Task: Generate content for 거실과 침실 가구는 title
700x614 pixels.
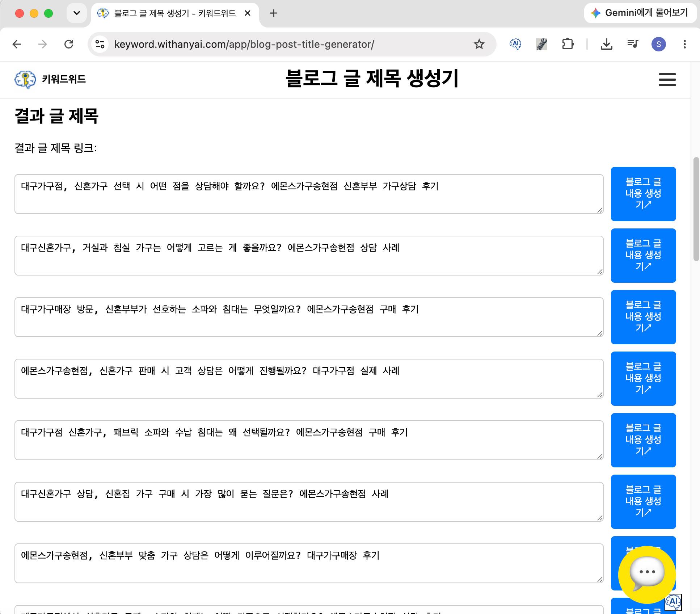Action: pyautogui.click(x=643, y=256)
